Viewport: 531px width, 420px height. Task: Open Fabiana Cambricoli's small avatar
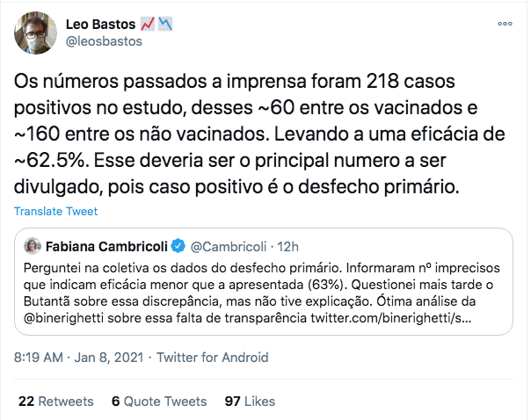click(33, 246)
